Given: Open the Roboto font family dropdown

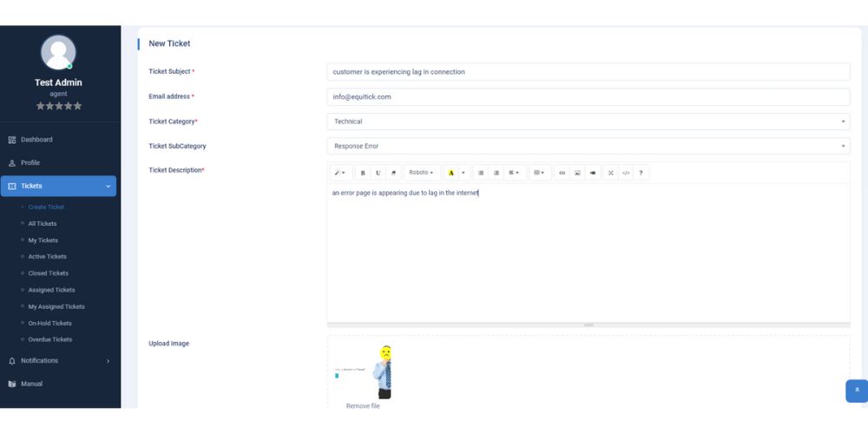Looking at the screenshot, I should tap(421, 173).
